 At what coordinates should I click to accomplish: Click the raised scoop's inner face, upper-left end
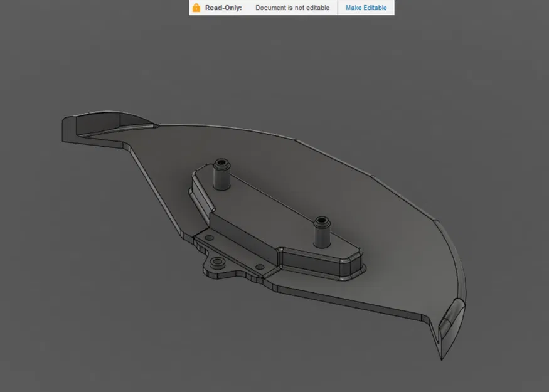98,122
